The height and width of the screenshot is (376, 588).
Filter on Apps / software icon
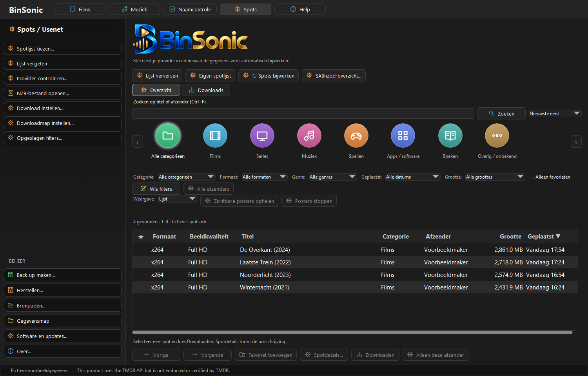click(x=403, y=136)
